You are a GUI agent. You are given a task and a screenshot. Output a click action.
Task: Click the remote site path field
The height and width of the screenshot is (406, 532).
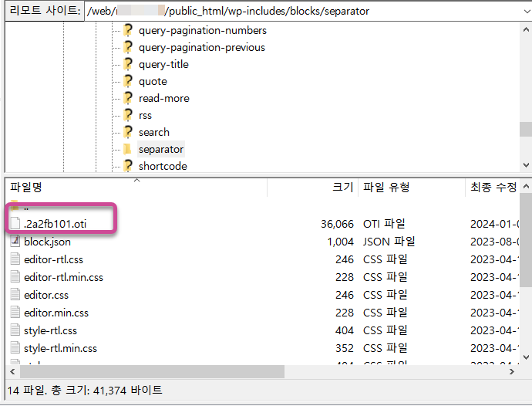[304, 12]
